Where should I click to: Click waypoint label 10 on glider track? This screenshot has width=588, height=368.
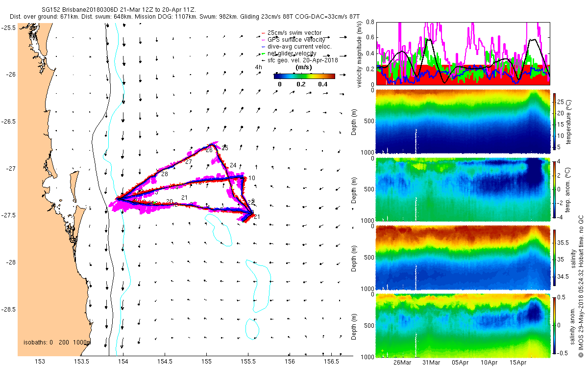252,178
